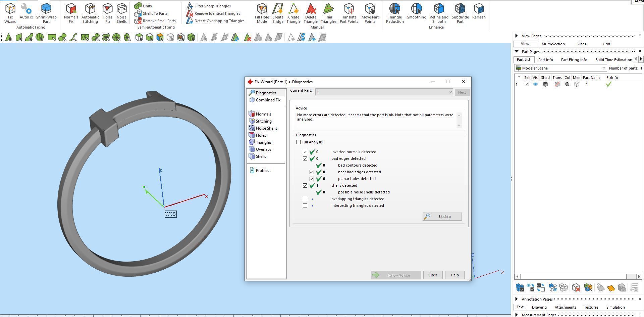Viewport: 644px width, 317px height.
Task: Select the Delete Triangle tool
Action: pos(311,13)
